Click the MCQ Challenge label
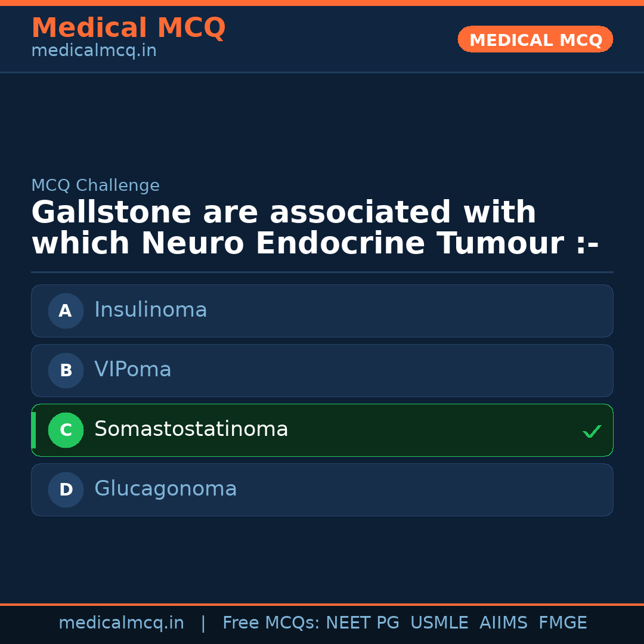Screen dimensions: 644x644 click(x=95, y=185)
